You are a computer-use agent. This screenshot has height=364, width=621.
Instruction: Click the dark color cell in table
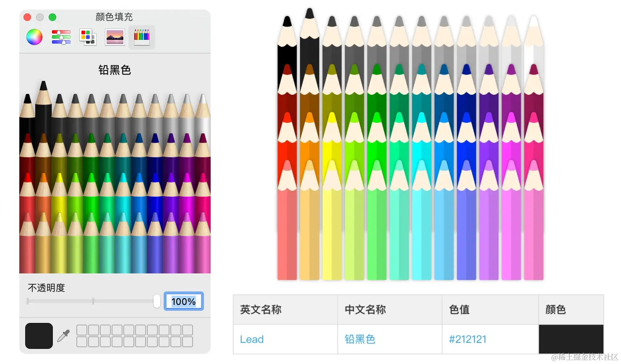571,339
